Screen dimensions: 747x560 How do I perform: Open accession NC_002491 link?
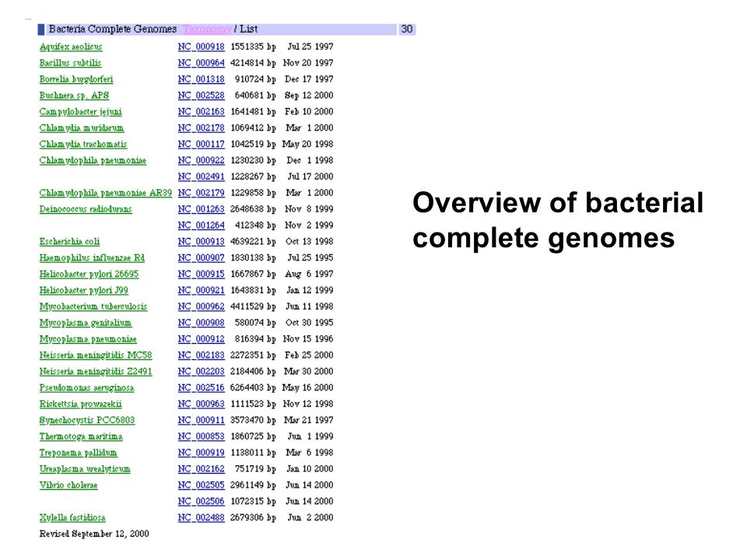pos(201,177)
